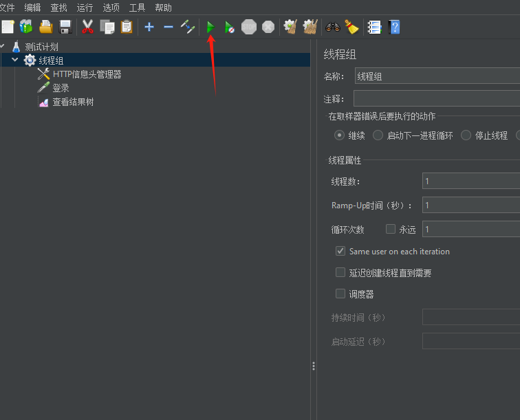Toggle selected element enable state
This screenshot has width=520, height=420.
188,27
